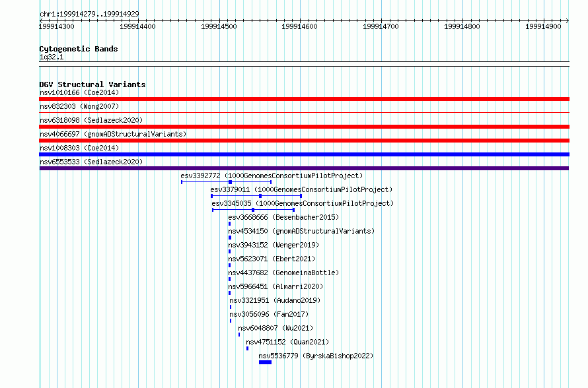The height and width of the screenshot is (388, 588).
Task: Select the nsv5536779 thick blue bar
Action: pos(265,362)
